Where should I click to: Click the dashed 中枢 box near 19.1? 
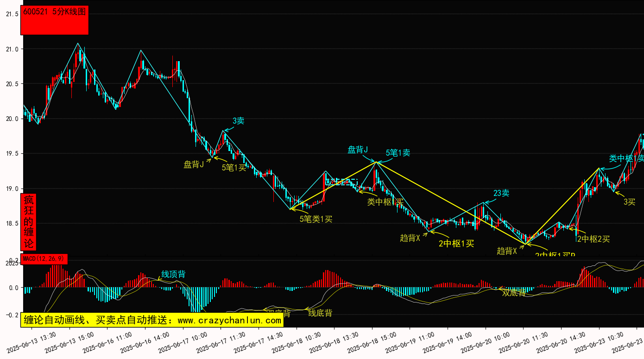[342, 182]
